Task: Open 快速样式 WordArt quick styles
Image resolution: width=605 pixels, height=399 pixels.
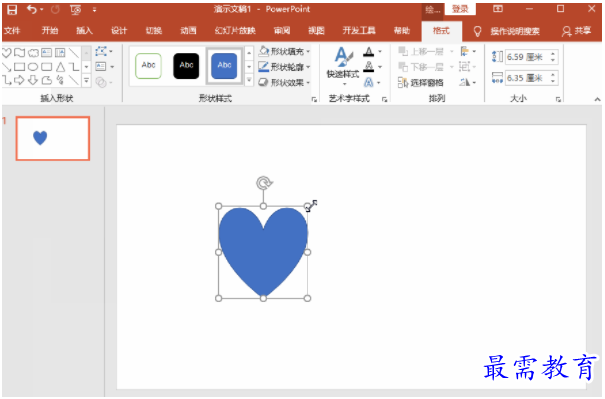Action: 343,66
